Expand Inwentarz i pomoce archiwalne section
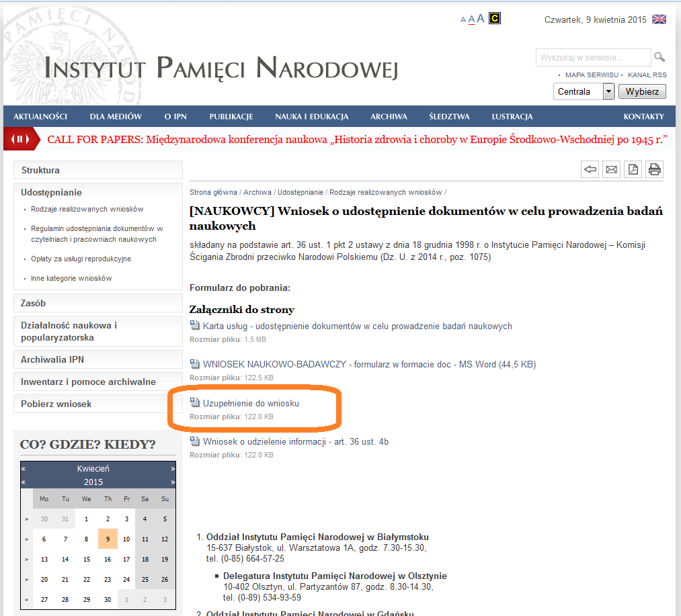Screen dimensions: 681x616 pos(98,382)
